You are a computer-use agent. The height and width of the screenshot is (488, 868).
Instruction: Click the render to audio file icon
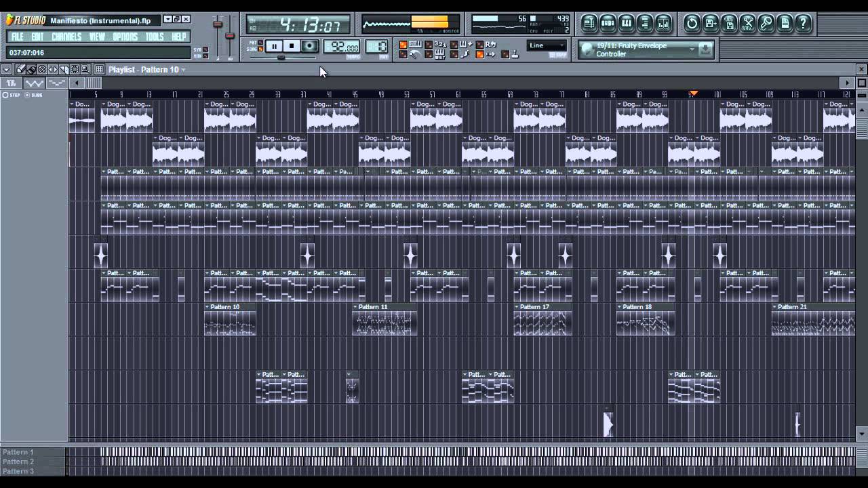coord(730,23)
